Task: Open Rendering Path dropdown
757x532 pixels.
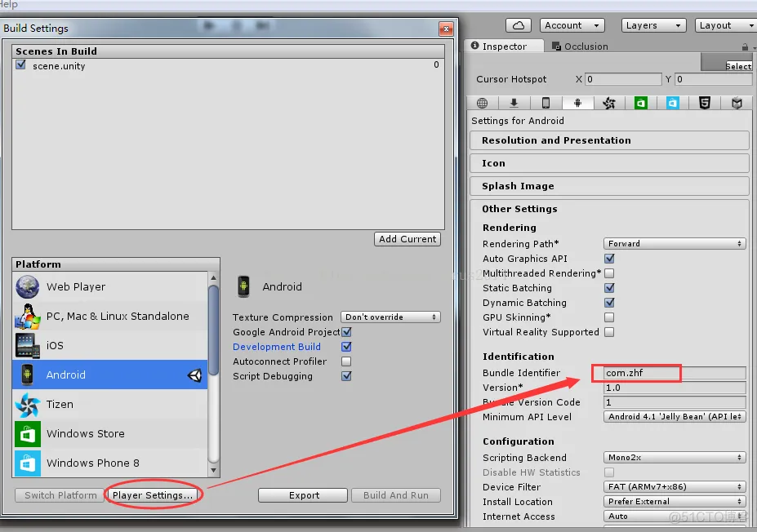Action: point(675,244)
